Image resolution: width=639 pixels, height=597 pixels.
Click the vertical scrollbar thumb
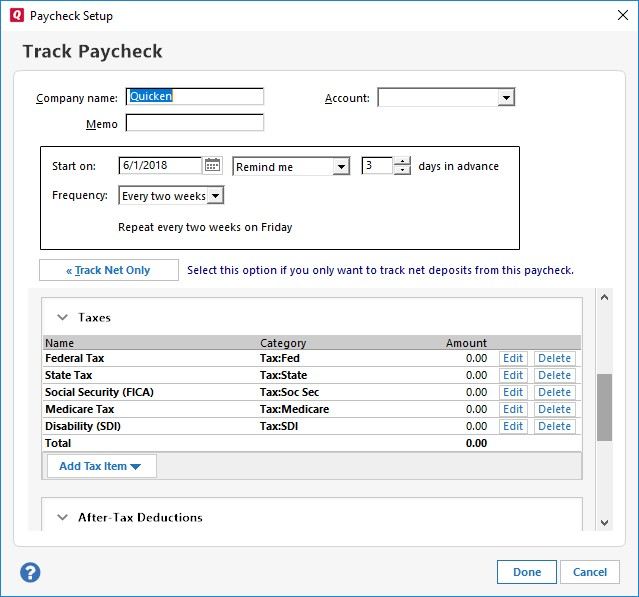[604, 407]
